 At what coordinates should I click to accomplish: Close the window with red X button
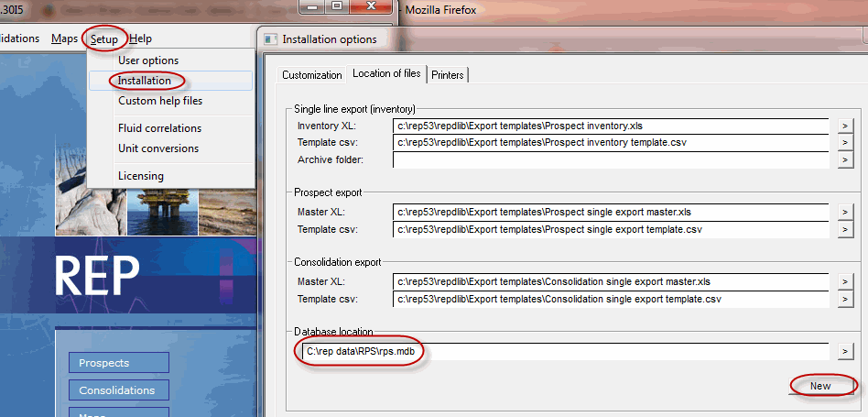tap(371, 6)
